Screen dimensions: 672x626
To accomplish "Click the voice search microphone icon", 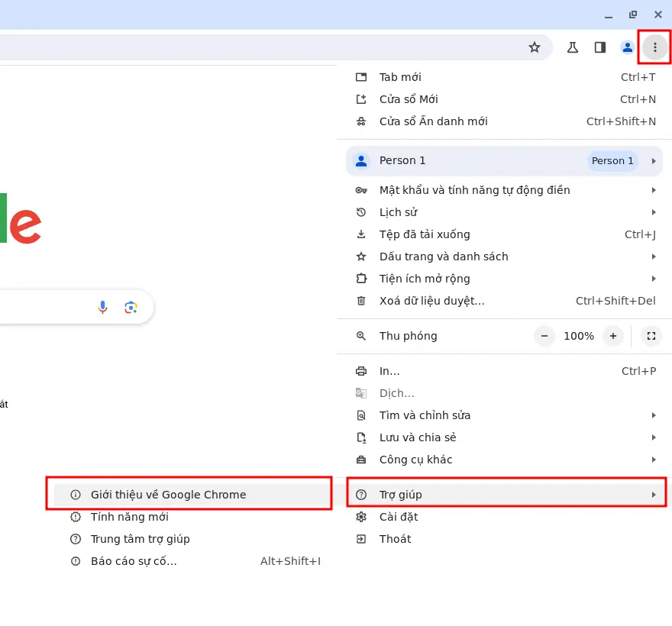I will [102, 307].
